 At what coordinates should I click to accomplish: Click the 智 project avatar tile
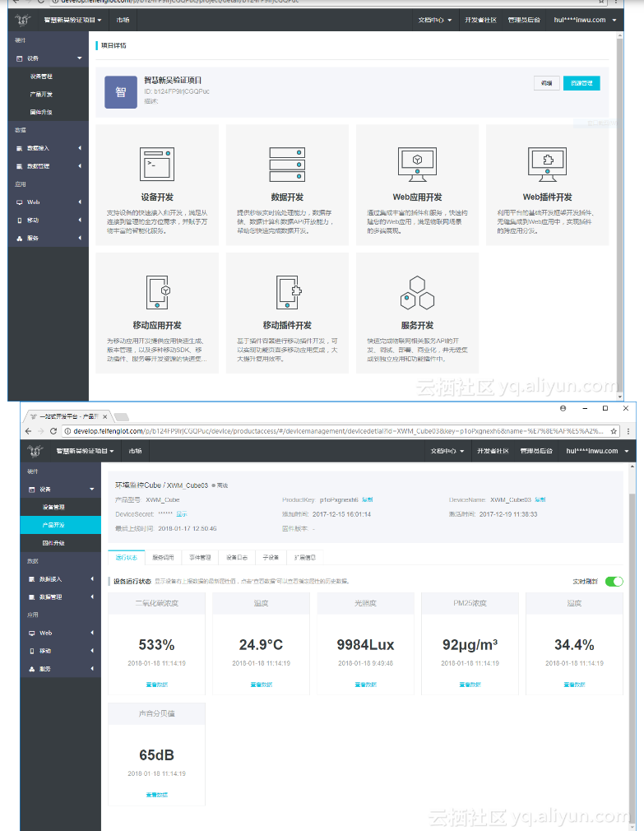click(x=121, y=92)
